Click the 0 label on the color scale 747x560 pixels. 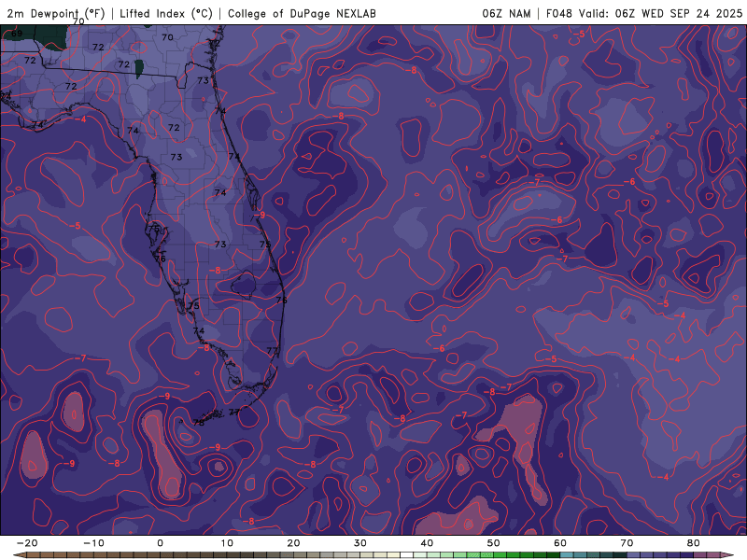pyautogui.click(x=160, y=543)
